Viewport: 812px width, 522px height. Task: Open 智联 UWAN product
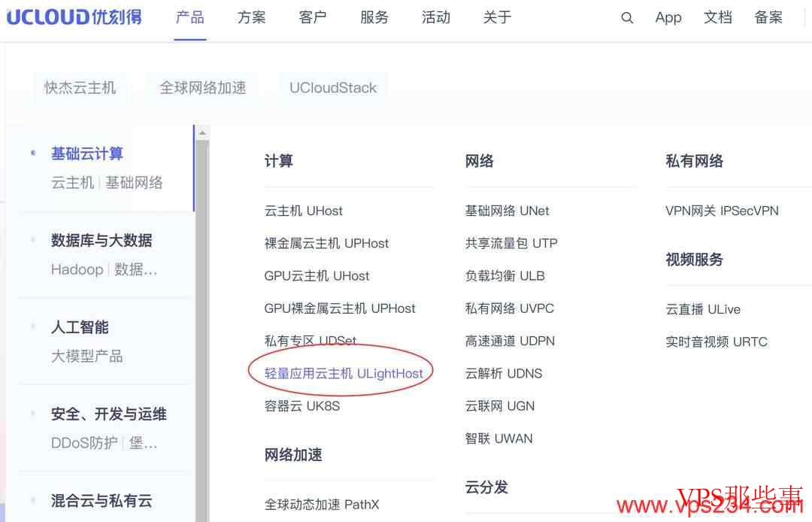498,439
